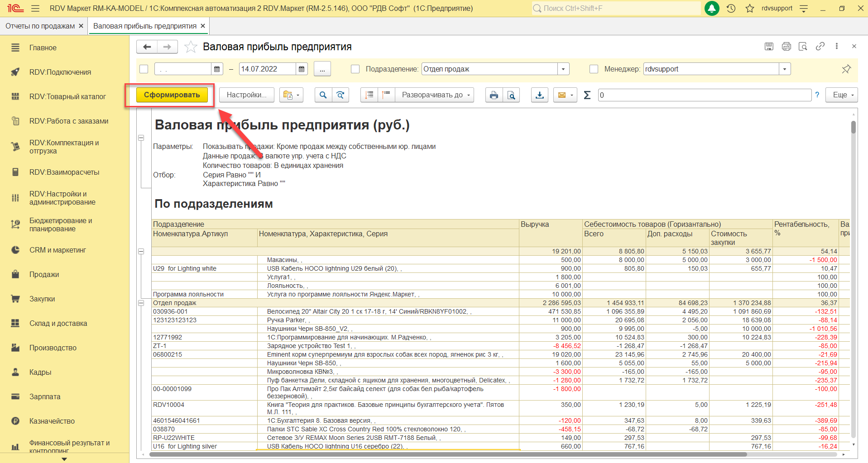Open the Настройки... button
The height and width of the screenshot is (463, 868).
pos(246,95)
